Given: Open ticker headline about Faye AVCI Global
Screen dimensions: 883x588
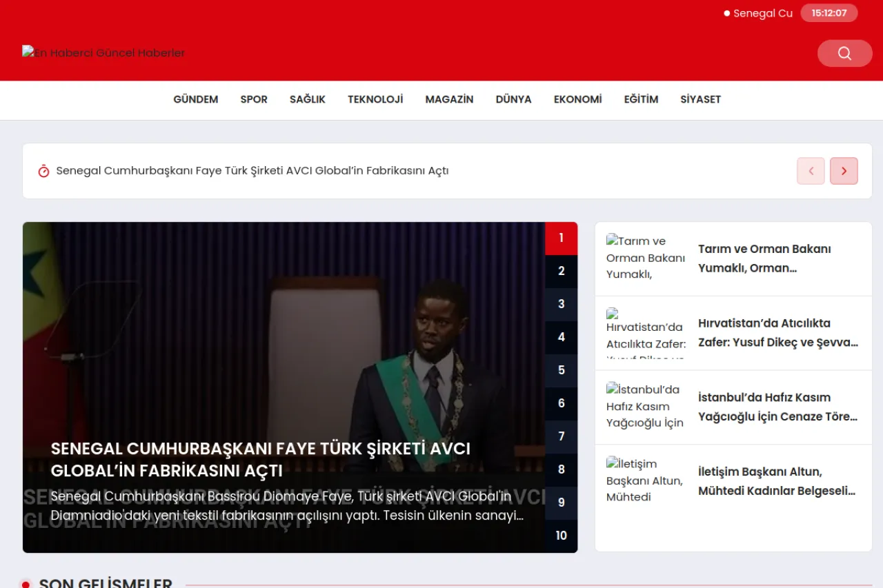Looking at the screenshot, I should pos(252,171).
